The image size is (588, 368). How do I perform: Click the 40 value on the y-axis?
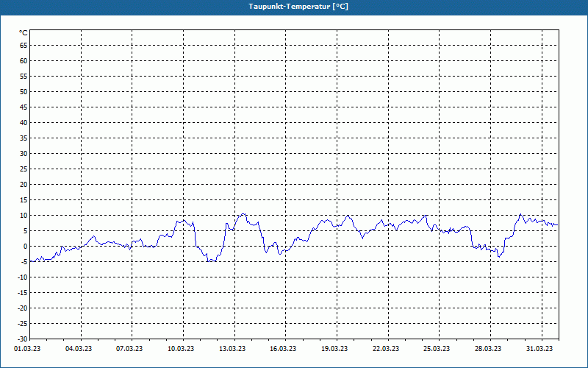(24, 123)
